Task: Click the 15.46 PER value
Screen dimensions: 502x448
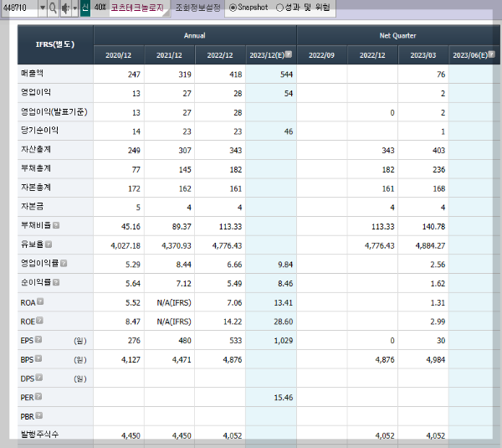Action: coord(284,398)
